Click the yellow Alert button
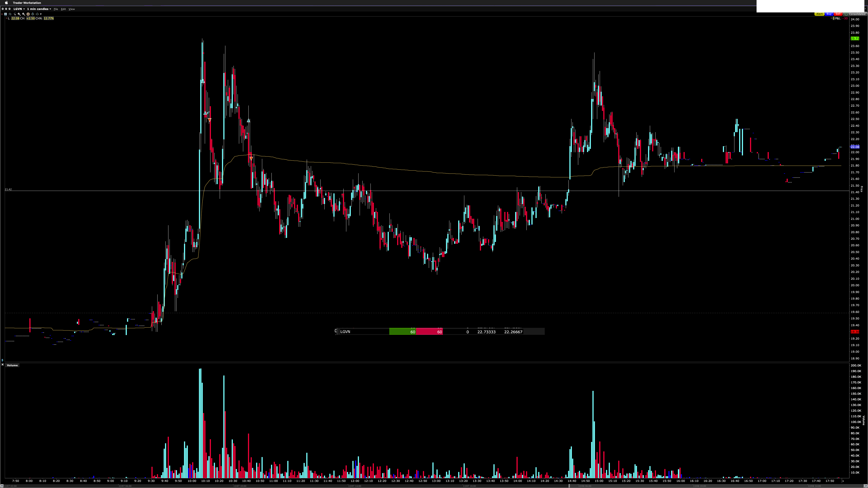Screen dimensions: 868x488 pos(819,14)
